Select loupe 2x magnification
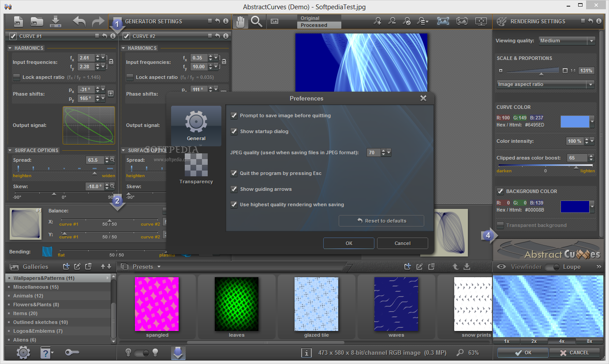The width and height of the screenshot is (609, 364). click(534, 341)
